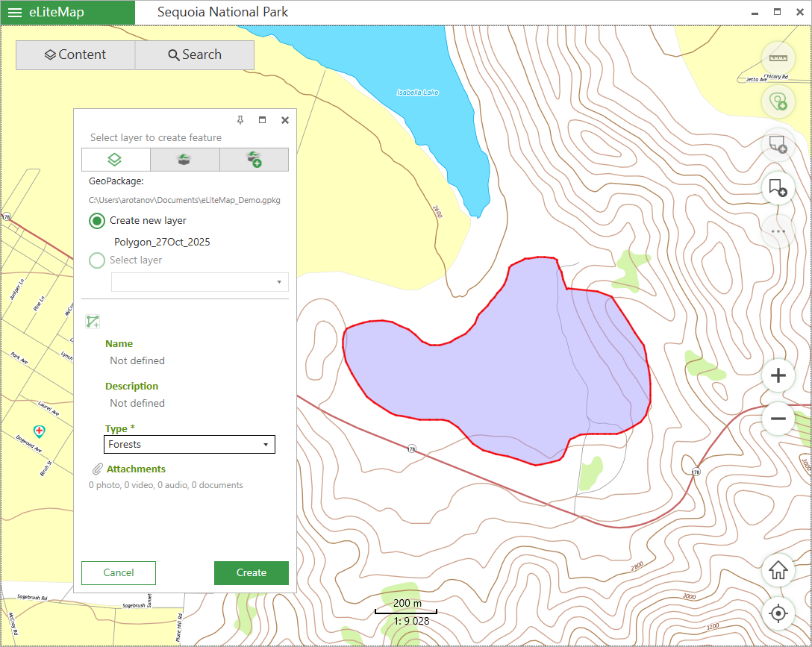The image size is (812, 647).
Task: Click the edit polygon geometry icon
Action: click(93, 322)
